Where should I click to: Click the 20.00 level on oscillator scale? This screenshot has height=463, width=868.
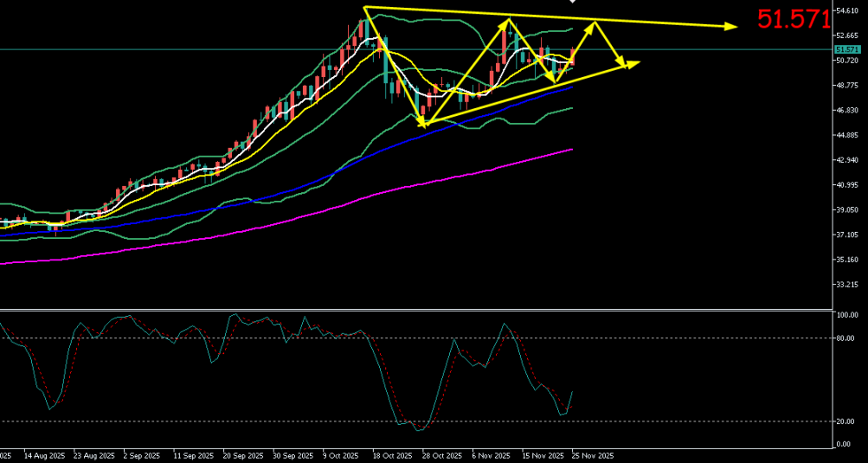pos(845,421)
